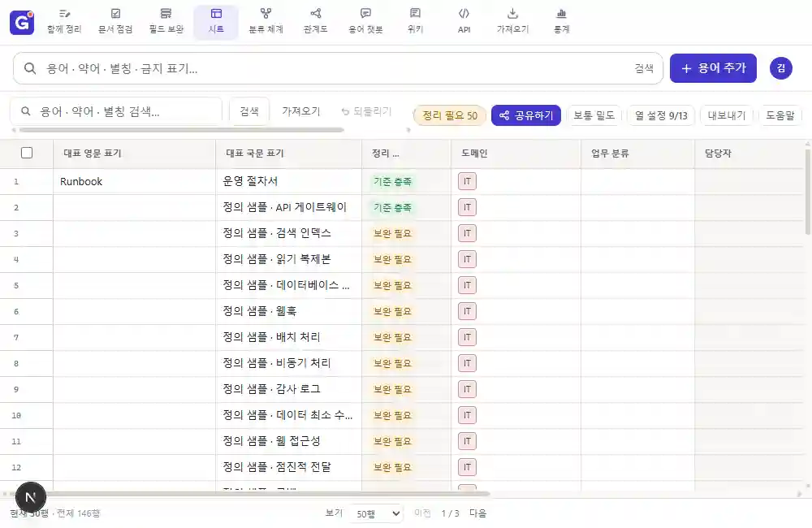This screenshot has height=528, width=812.
Task: Click the round N dev badge
Action: click(31, 497)
